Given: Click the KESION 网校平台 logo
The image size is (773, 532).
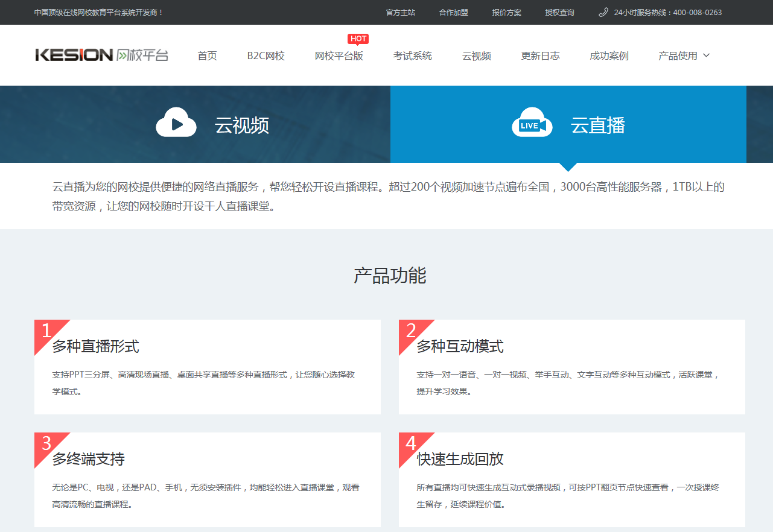Looking at the screenshot, I should click(x=101, y=54).
